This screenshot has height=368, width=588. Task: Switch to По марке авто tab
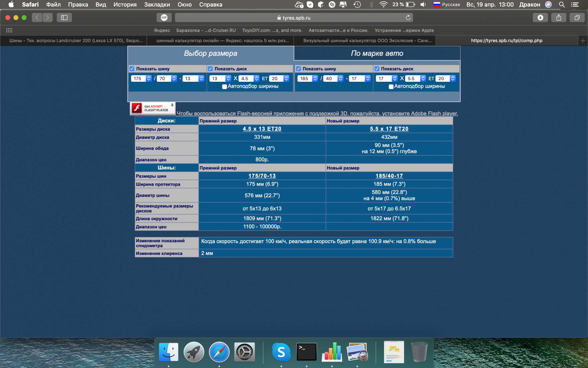click(x=377, y=53)
